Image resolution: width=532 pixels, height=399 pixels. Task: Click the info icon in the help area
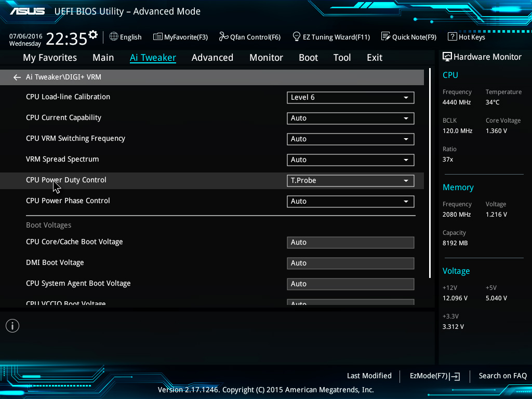(x=12, y=326)
